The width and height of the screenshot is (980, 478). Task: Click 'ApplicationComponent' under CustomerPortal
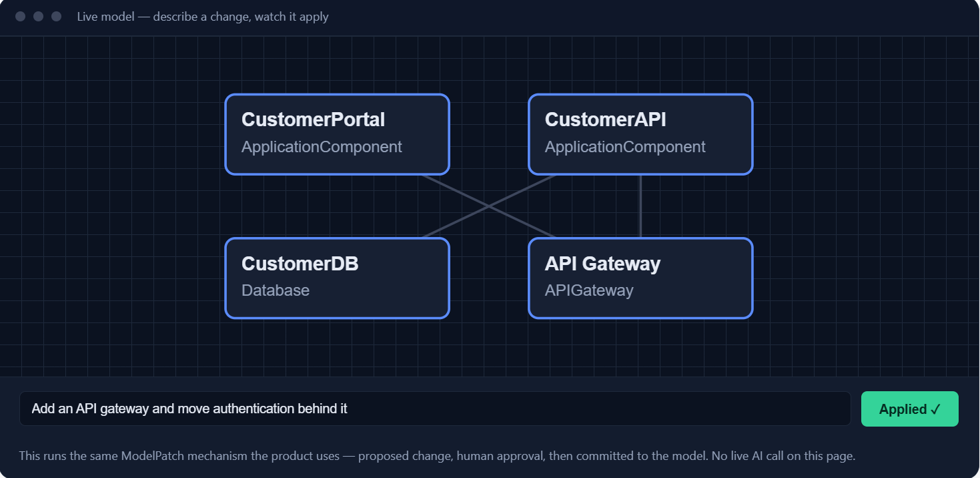click(x=322, y=147)
